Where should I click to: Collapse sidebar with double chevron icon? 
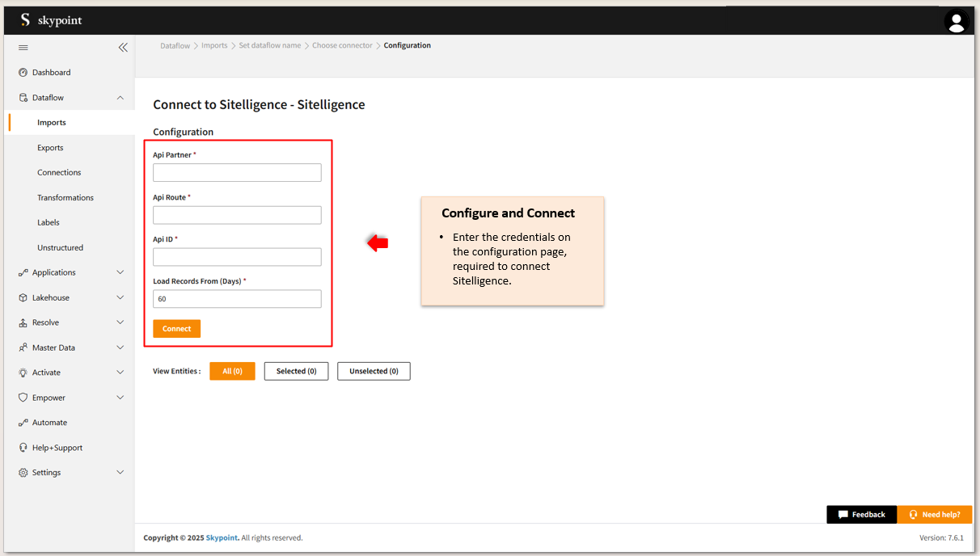(123, 48)
